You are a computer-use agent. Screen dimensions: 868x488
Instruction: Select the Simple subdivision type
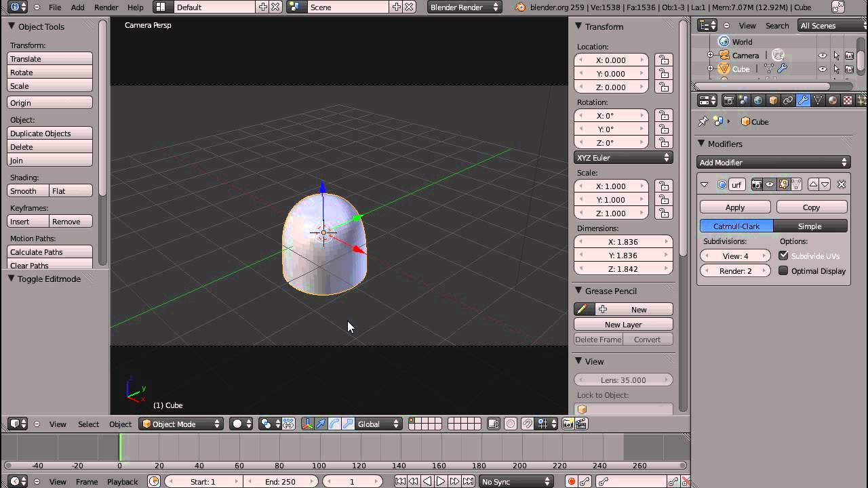click(810, 226)
